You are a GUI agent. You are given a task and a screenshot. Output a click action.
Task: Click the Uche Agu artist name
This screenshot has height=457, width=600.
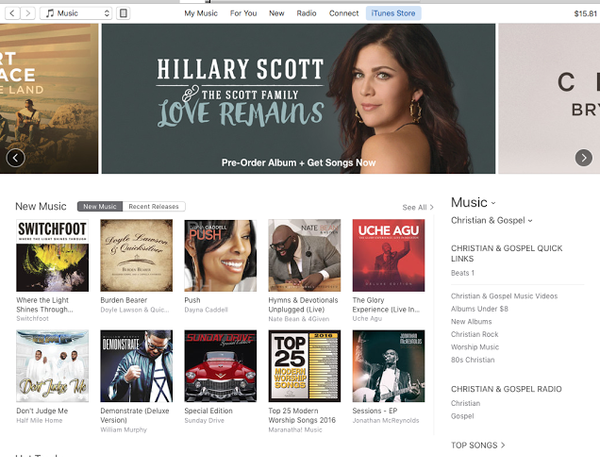[x=367, y=318]
